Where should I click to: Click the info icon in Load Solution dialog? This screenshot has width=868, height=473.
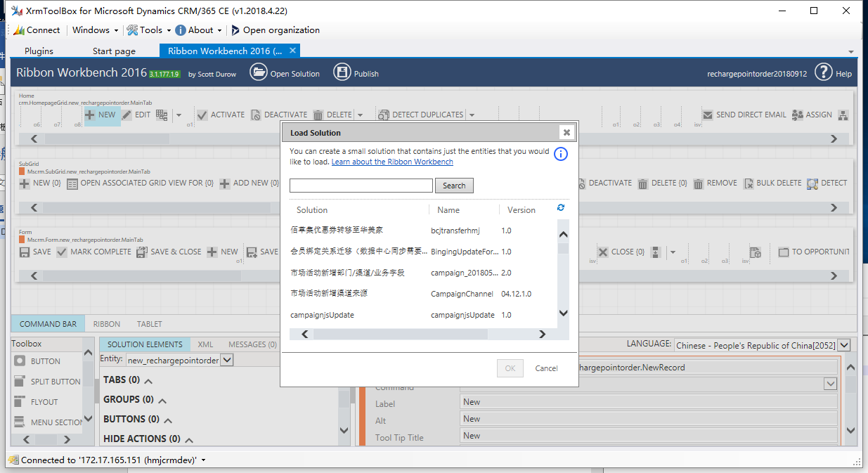(x=560, y=154)
